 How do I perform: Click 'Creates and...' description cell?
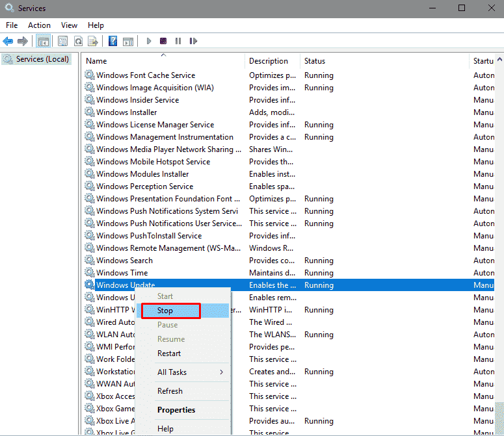272,372
